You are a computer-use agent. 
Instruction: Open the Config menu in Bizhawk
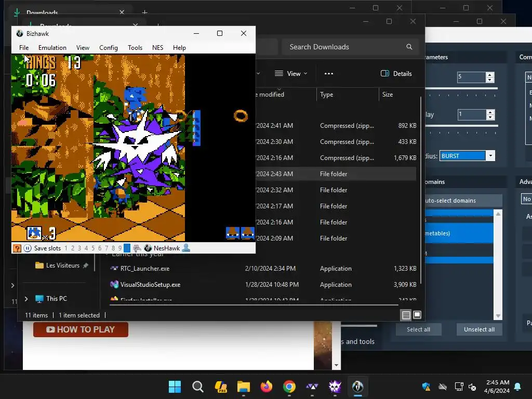109,48
